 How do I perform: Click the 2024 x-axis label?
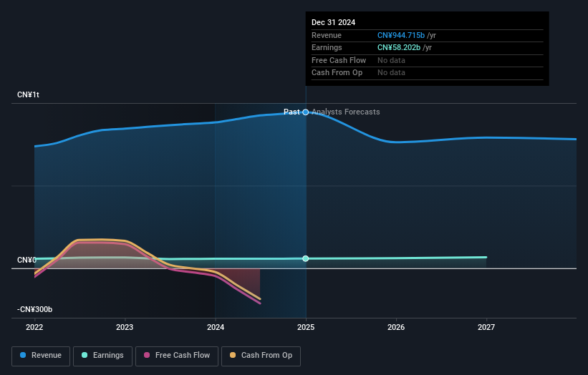(216, 328)
